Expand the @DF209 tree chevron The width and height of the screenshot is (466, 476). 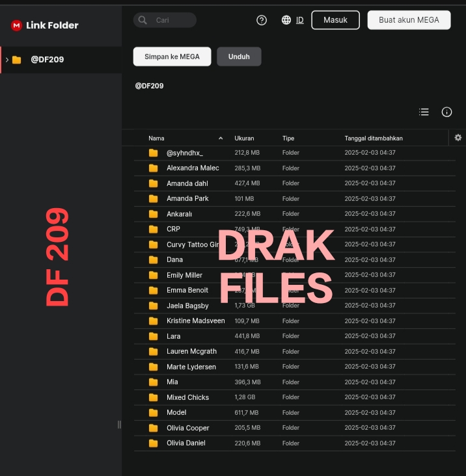(x=7, y=60)
